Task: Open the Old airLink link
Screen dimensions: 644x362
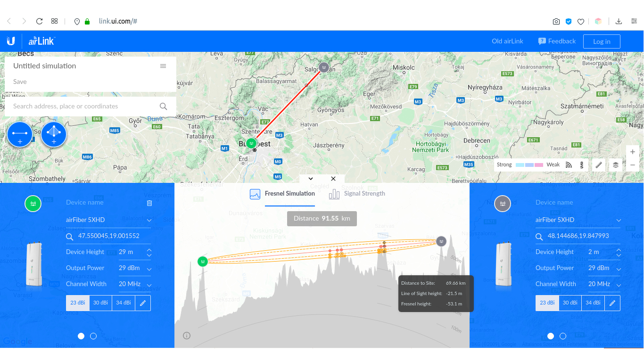Action: pyautogui.click(x=507, y=41)
